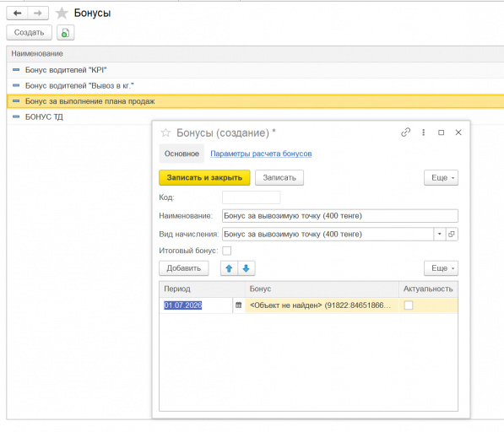Open calendar picker in Период cell

click(x=238, y=305)
